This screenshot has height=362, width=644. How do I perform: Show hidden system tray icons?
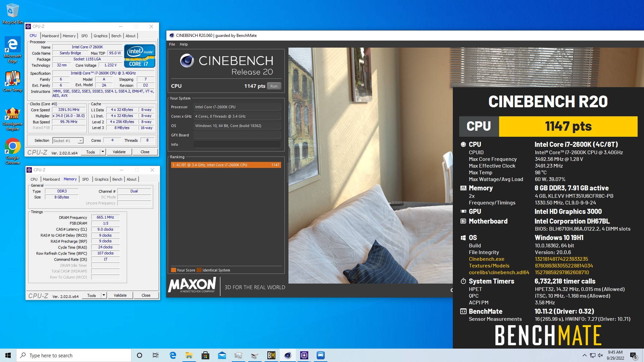tap(585, 355)
